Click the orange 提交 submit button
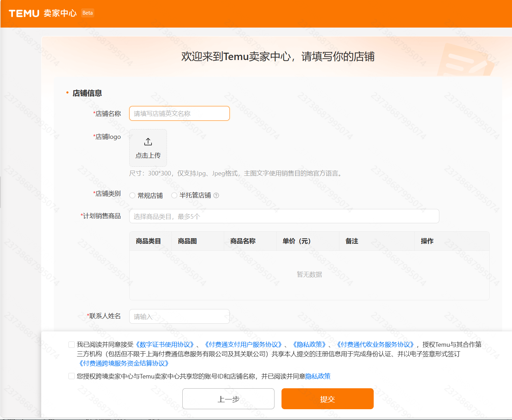Viewport: 512px width, 420px height. click(327, 399)
